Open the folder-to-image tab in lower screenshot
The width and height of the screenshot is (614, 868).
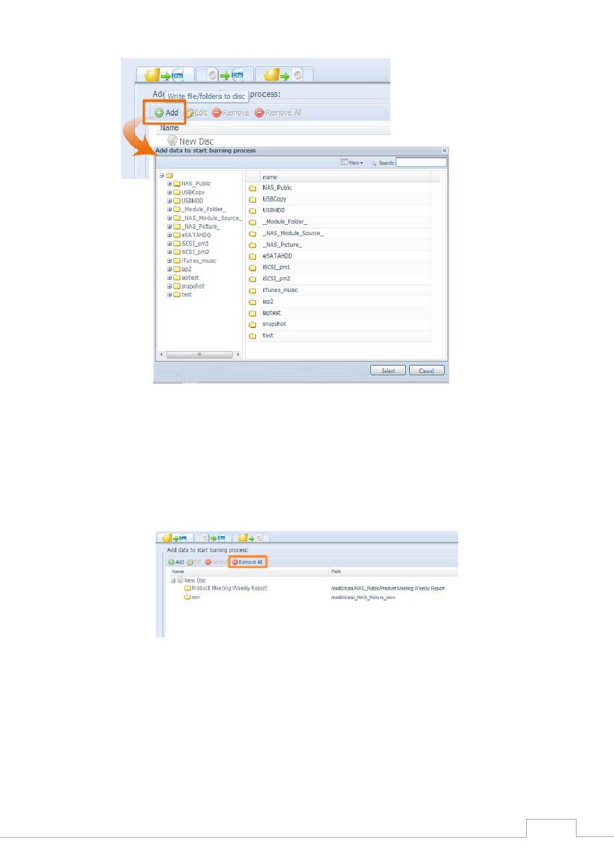[x=251, y=537]
